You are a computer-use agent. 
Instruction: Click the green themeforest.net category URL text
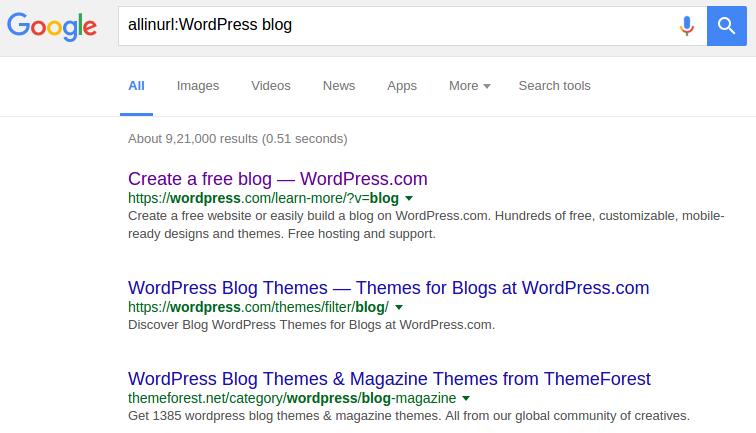pyautogui.click(x=298, y=398)
